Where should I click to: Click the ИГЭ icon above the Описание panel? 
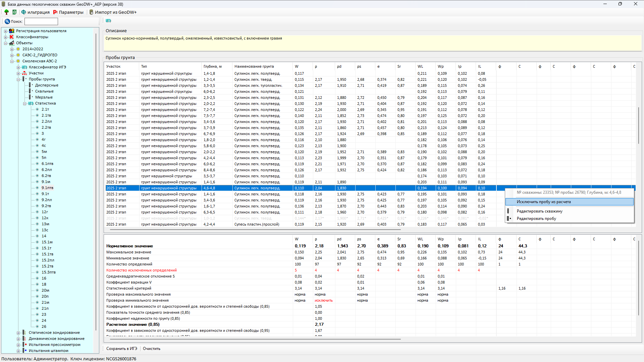[108, 21]
